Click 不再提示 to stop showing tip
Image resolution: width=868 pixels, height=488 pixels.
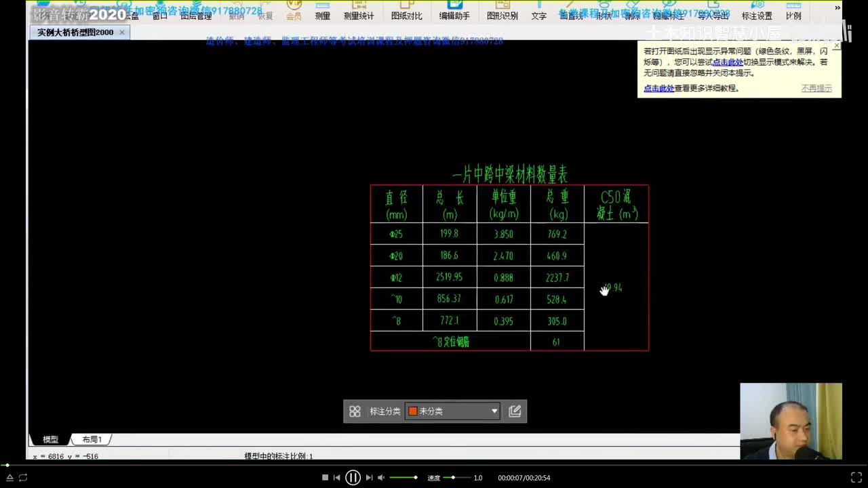point(816,88)
